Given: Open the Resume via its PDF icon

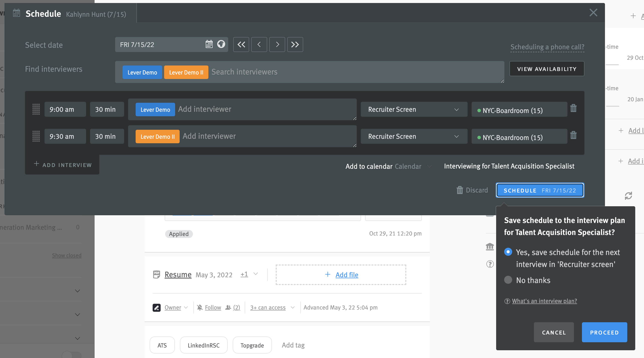Looking at the screenshot, I should 156,274.
